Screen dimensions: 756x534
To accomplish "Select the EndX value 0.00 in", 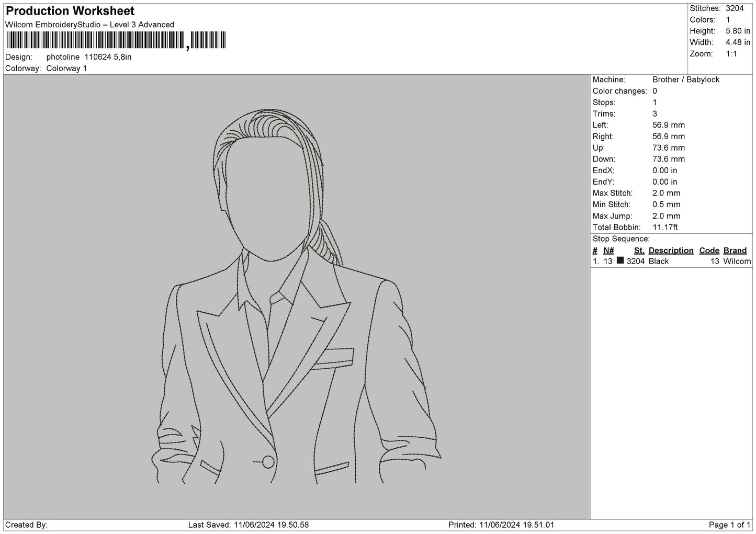I will point(665,171).
